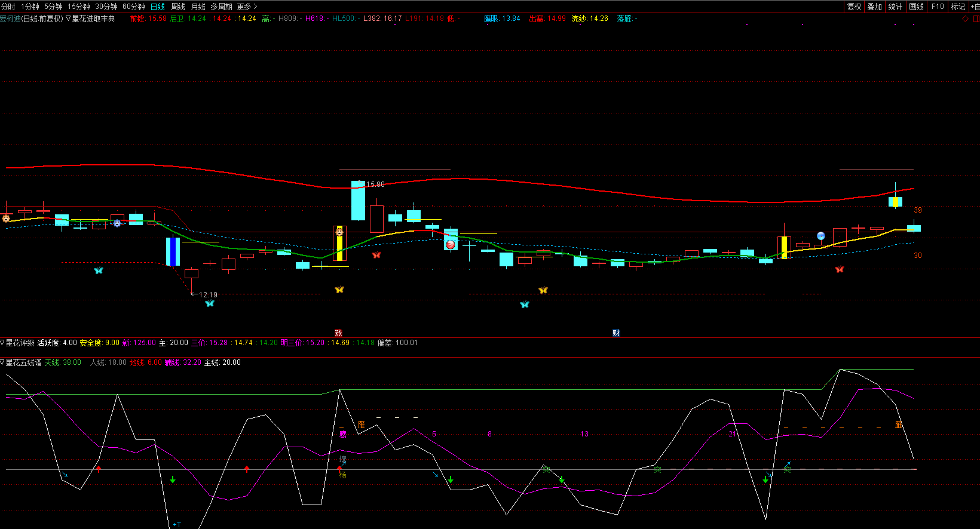Click the cyan butterfly near 12.19 low

coord(209,303)
